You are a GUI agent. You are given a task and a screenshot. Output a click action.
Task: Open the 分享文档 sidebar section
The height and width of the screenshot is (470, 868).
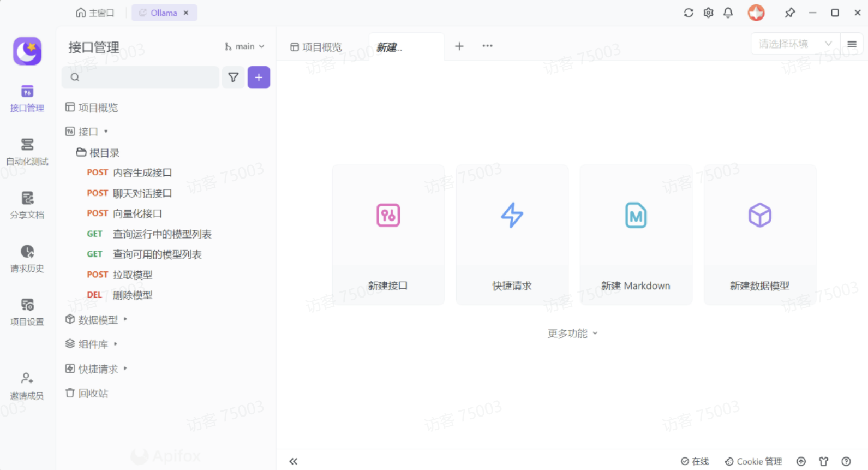pos(27,205)
